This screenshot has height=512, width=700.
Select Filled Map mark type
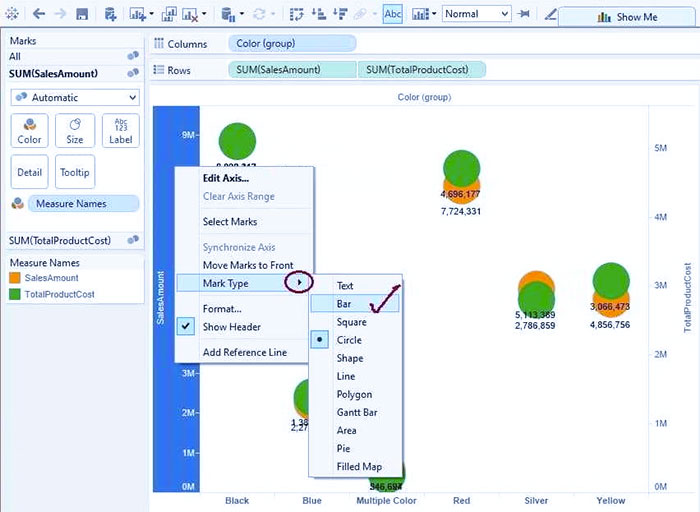[x=355, y=466]
